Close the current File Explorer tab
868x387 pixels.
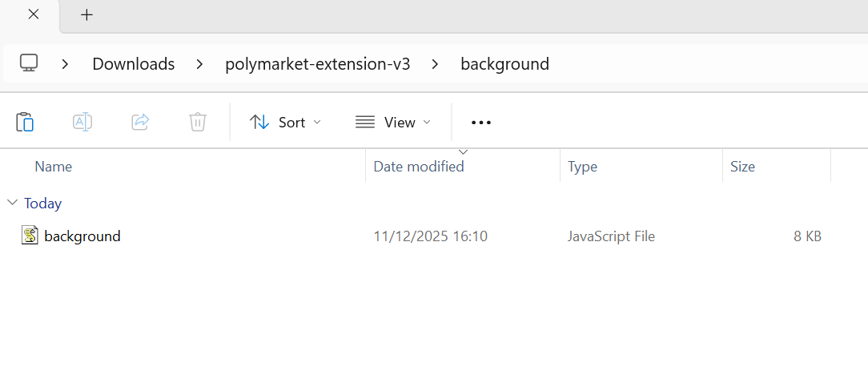pos(33,14)
